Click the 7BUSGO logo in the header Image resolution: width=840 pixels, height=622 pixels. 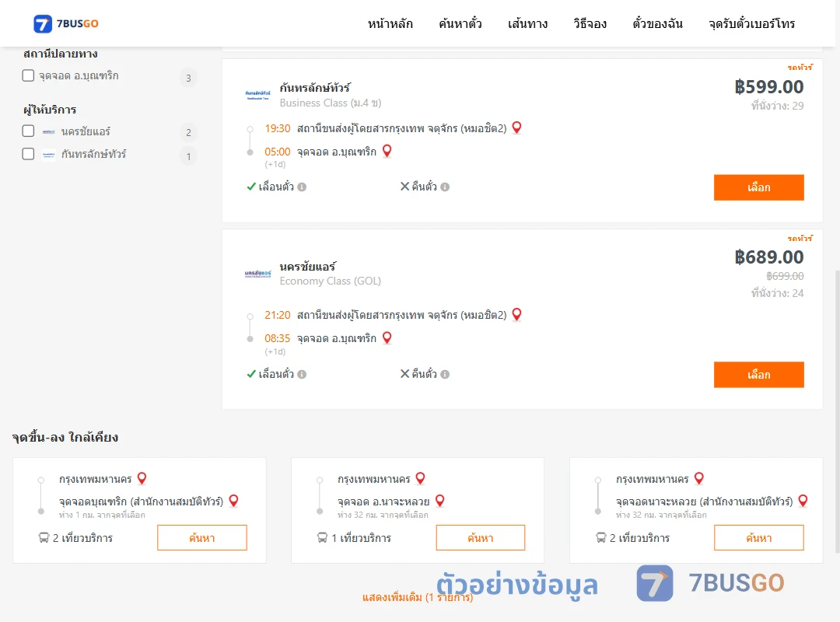[66, 23]
